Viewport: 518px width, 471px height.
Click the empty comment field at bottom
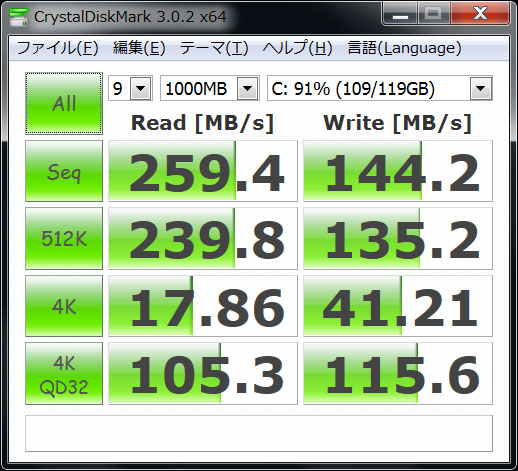click(259, 433)
